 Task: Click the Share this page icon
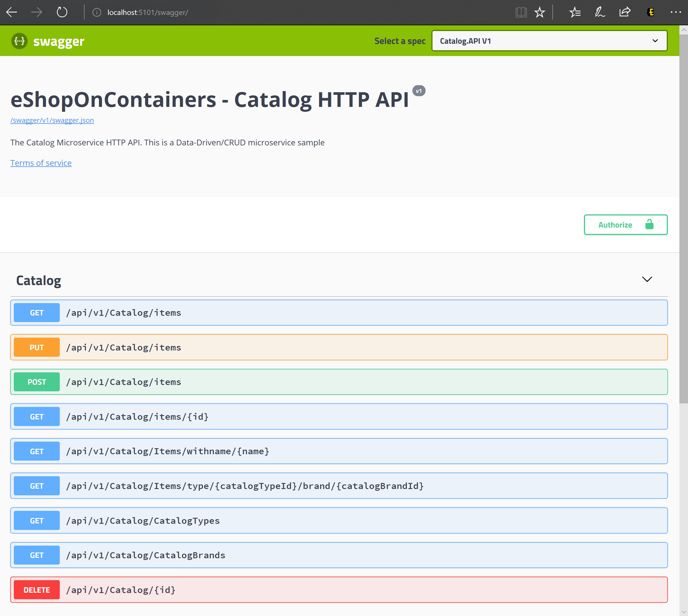(x=625, y=12)
